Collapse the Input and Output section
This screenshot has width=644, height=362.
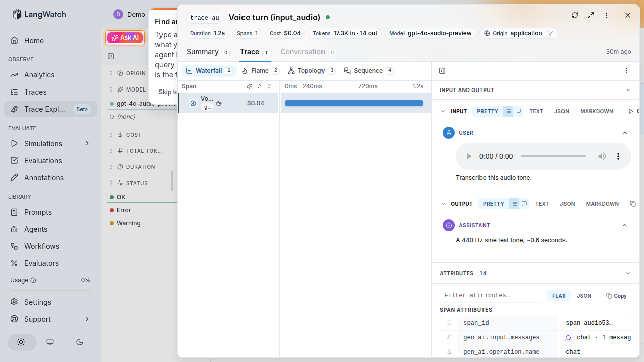628,90
